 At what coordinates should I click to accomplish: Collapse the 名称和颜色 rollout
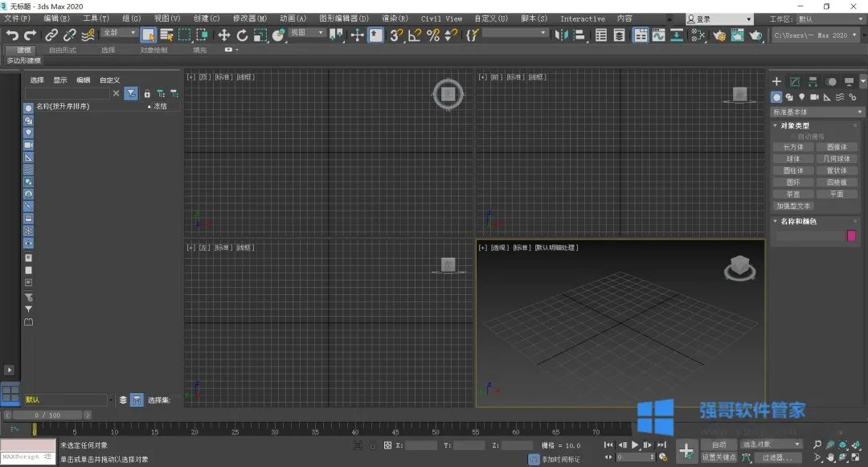click(x=798, y=221)
